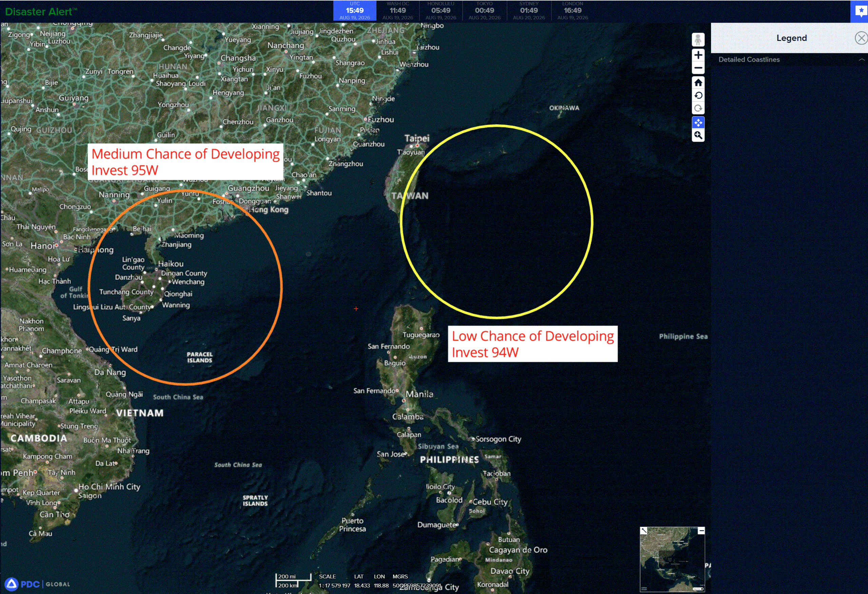
Task: Click inside the overview map thumbnail
Action: coord(672,559)
